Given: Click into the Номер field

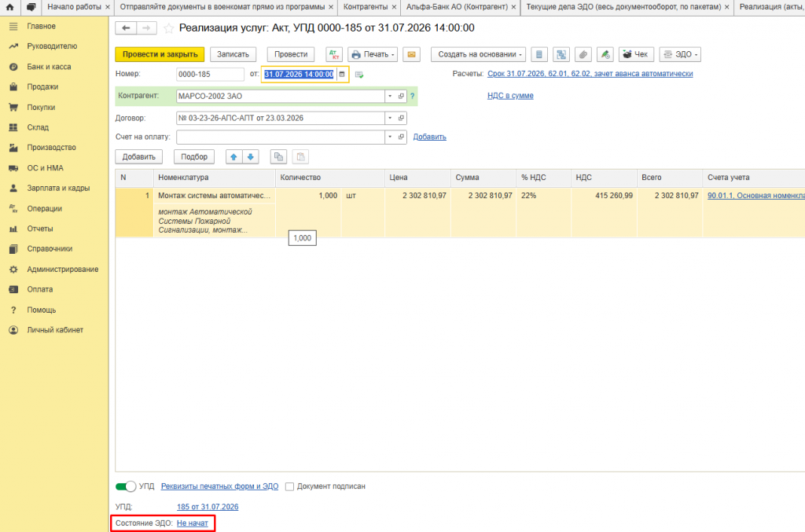Looking at the screenshot, I should [210, 75].
